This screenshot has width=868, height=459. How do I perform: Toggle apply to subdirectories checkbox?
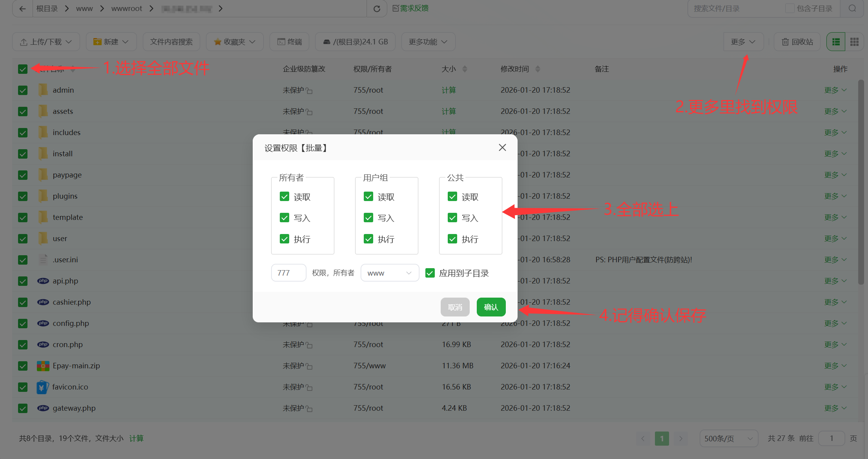coord(430,273)
